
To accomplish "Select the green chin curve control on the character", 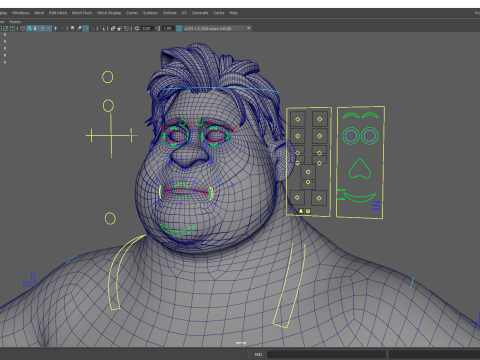I will pos(177,231).
